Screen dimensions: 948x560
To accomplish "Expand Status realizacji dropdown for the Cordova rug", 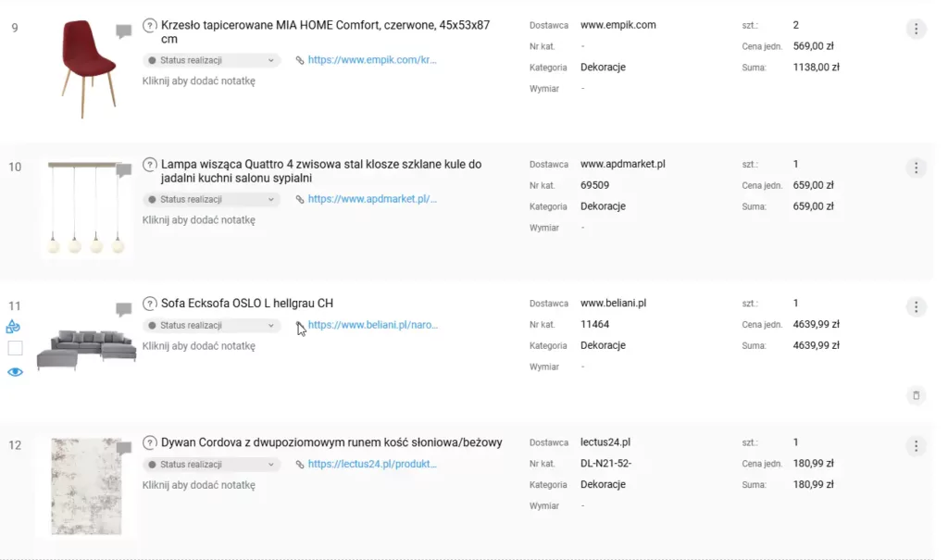I will coord(211,465).
